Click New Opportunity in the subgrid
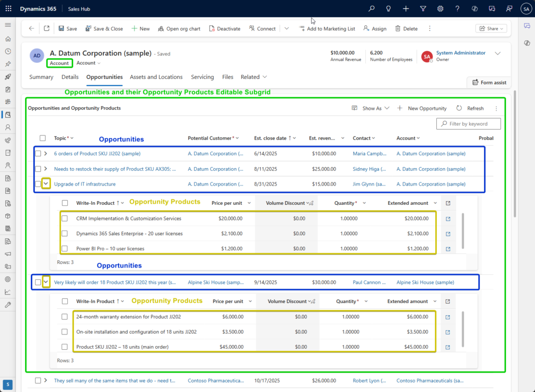 (422, 108)
